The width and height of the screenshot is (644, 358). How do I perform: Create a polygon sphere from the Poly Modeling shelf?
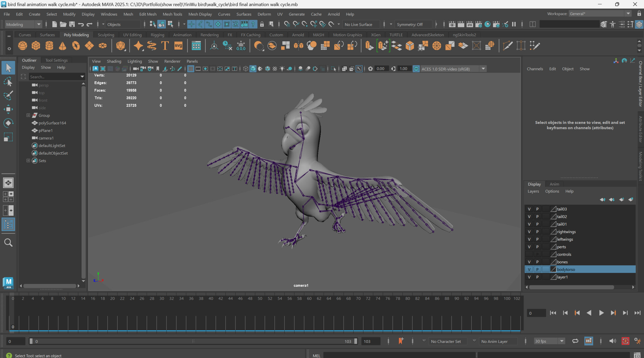[x=22, y=46]
